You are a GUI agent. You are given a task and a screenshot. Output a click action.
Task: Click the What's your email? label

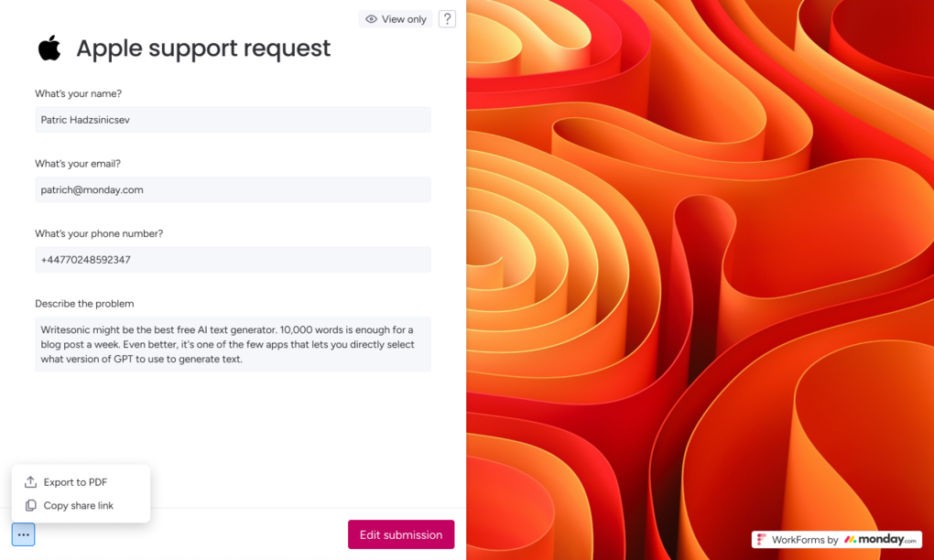tap(78, 164)
